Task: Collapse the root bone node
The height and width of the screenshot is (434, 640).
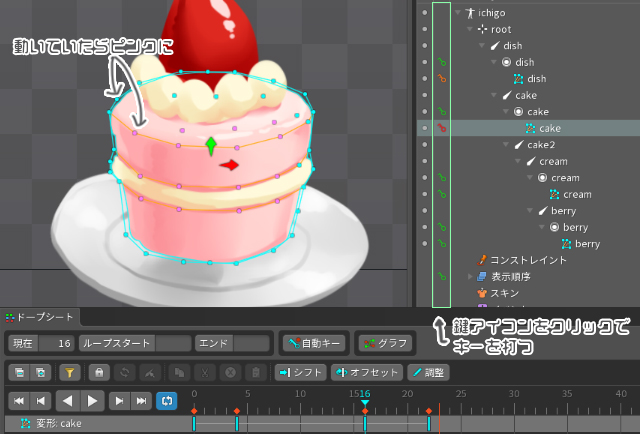Action: pyautogui.click(x=470, y=30)
